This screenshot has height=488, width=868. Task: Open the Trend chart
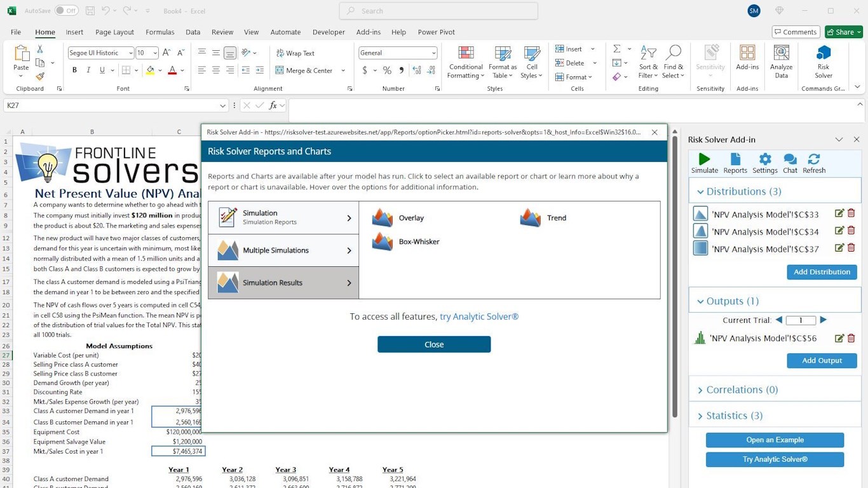pos(543,218)
